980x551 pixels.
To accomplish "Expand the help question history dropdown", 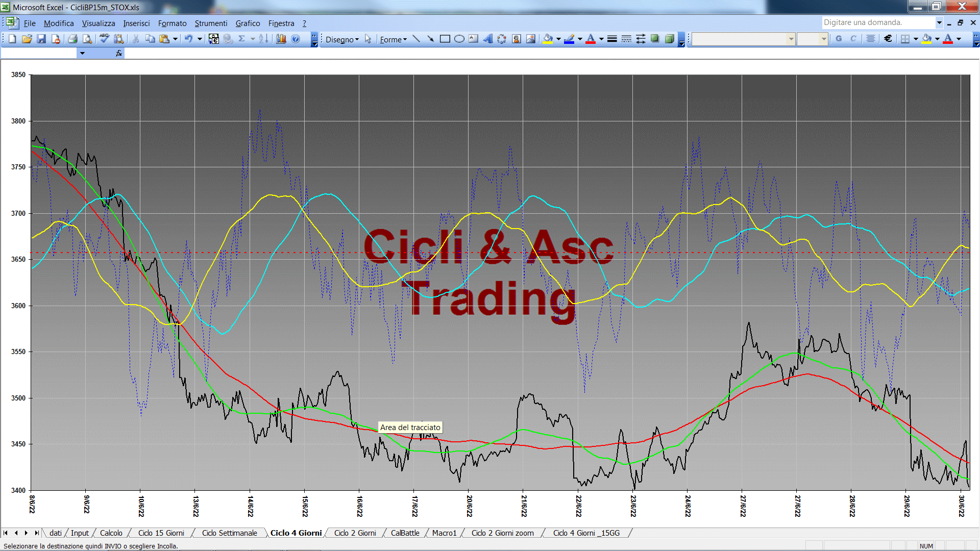I will [939, 22].
